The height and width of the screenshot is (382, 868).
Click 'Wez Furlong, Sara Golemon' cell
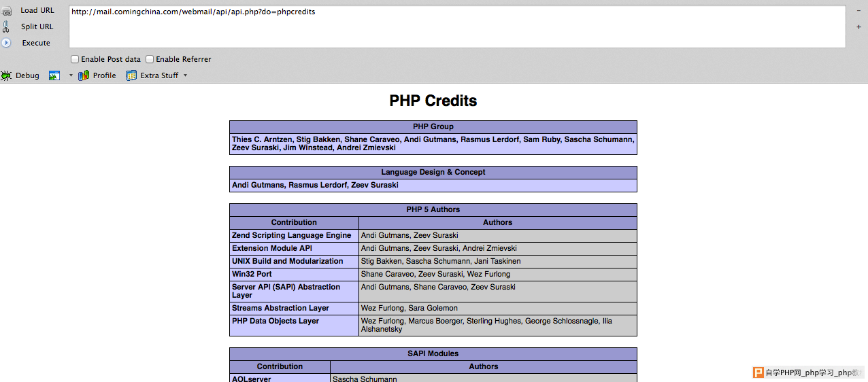498,309
